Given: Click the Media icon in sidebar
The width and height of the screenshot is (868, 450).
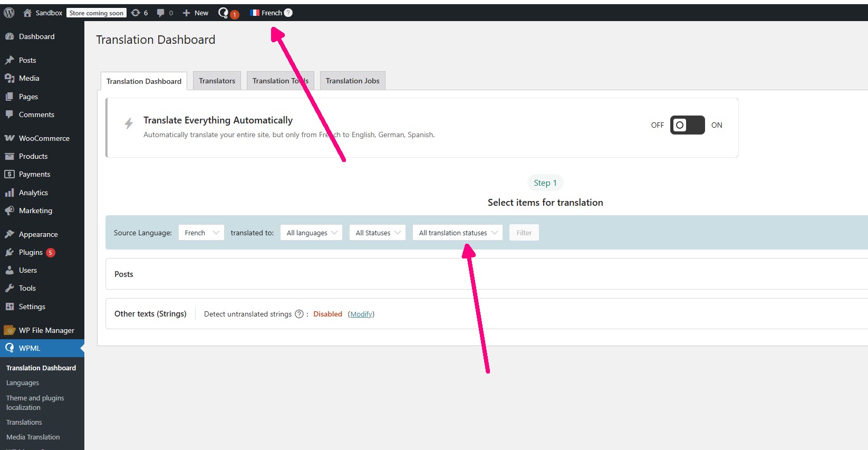Looking at the screenshot, I should pyautogui.click(x=9, y=78).
